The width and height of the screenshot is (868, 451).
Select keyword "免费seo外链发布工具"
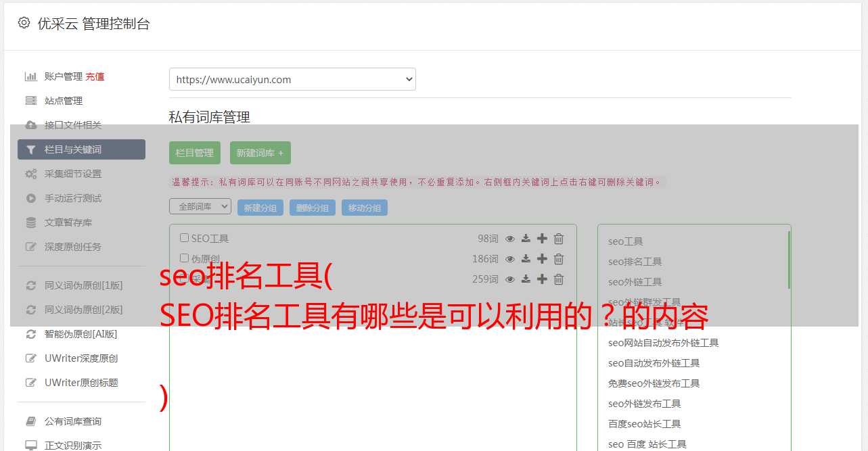[654, 383]
